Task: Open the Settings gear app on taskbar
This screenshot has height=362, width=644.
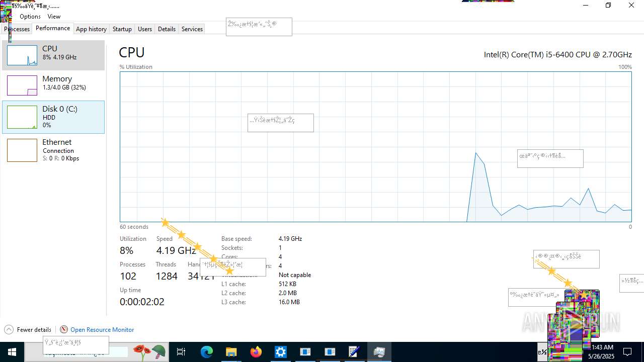Action: 280,352
